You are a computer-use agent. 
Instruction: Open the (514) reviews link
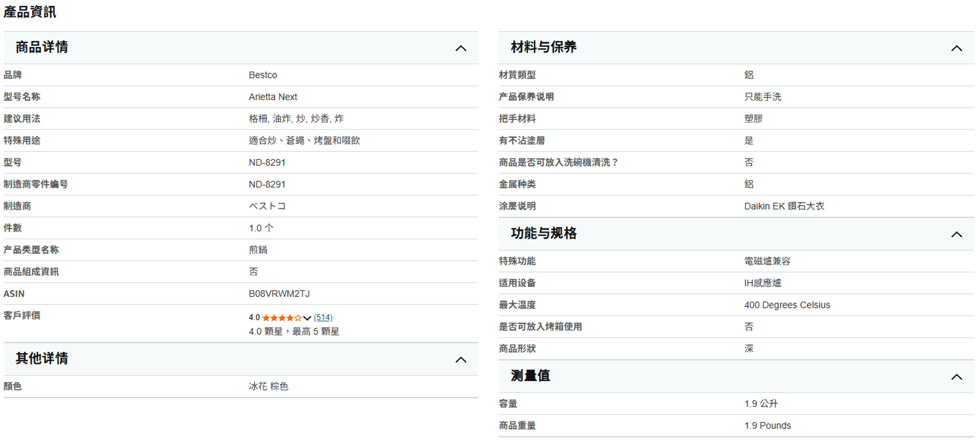[x=323, y=317]
